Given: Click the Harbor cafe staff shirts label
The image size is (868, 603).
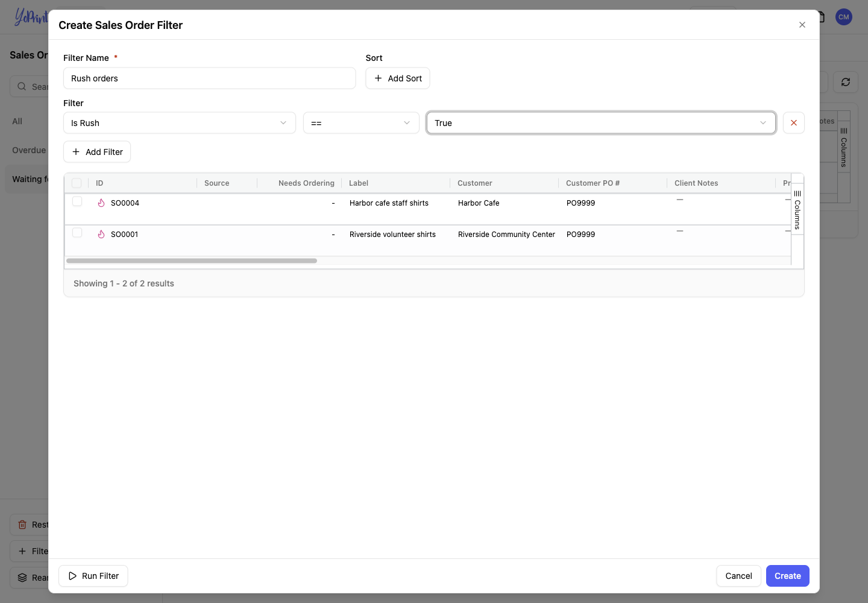Looking at the screenshot, I should click(389, 203).
